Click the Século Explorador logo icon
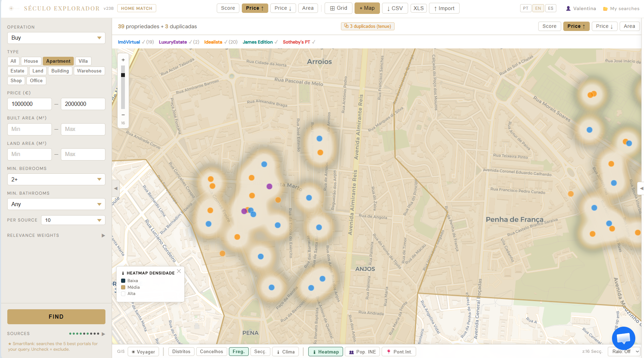644x358 pixels. pos(11,8)
